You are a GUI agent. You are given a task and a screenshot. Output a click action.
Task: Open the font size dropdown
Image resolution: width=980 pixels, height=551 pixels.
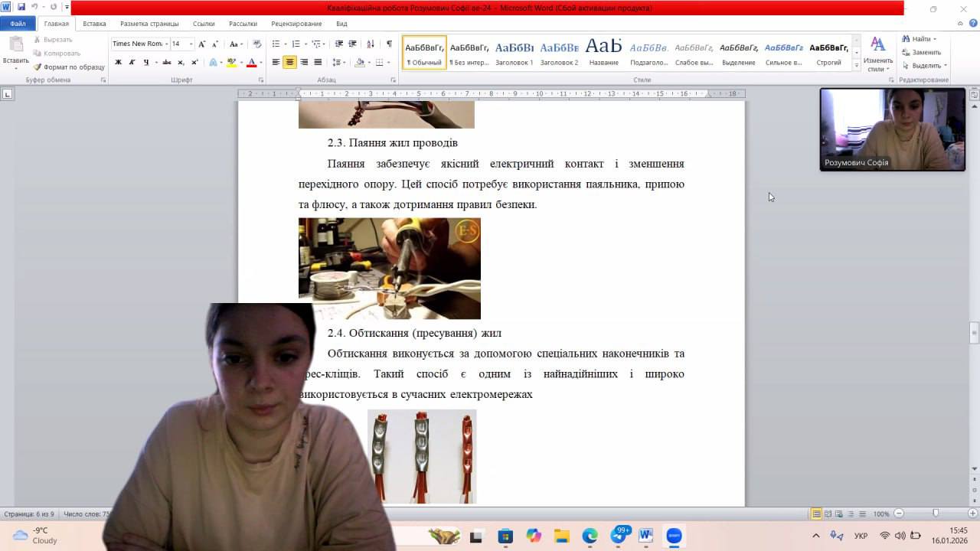coord(191,44)
